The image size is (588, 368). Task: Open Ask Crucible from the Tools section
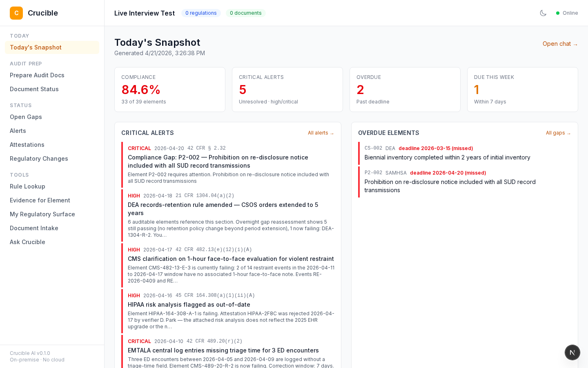(x=27, y=242)
